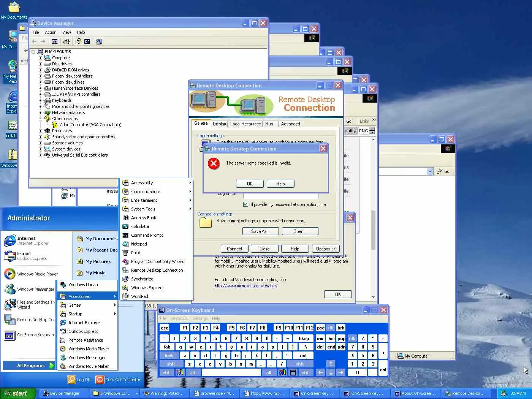This screenshot has height=399, width=532.
Task: Toggle the left ctrl key on the On-Screen Keyboard
Action: click(x=166, y=373)
